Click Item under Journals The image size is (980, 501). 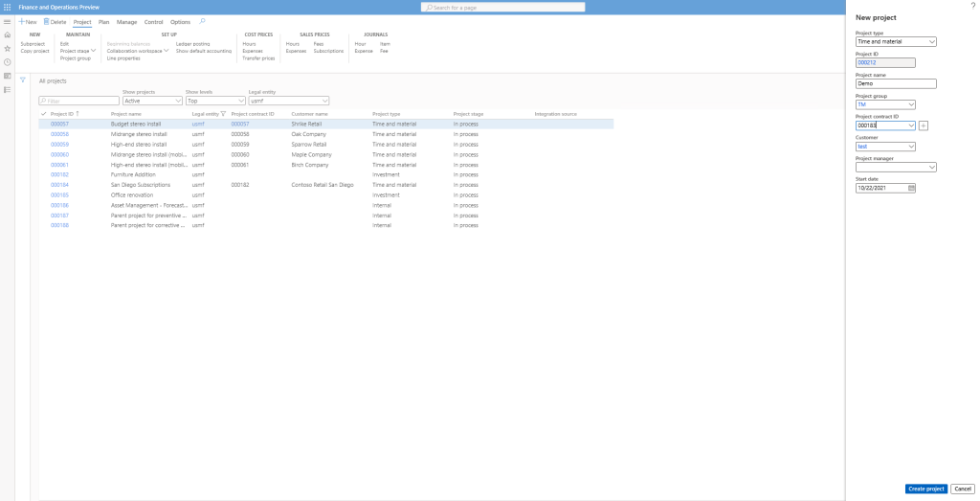tap(385, 44)
